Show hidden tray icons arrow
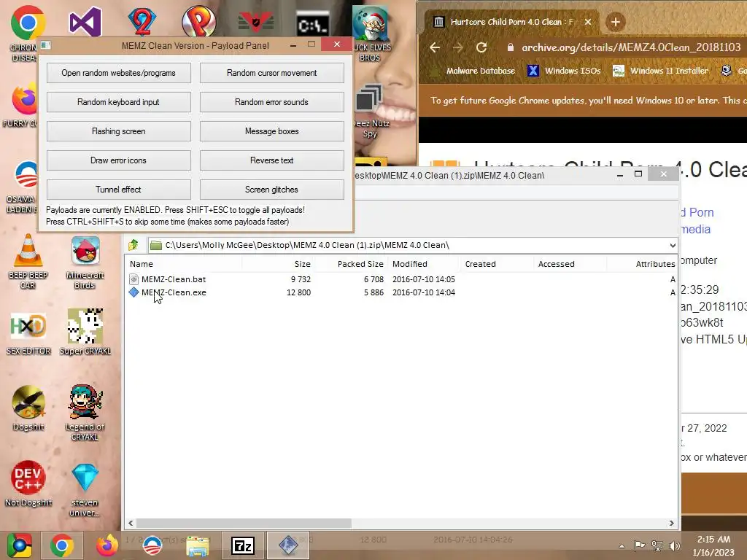Image resolution: width=747 pixels, height=560 pixels. point(622,546)
